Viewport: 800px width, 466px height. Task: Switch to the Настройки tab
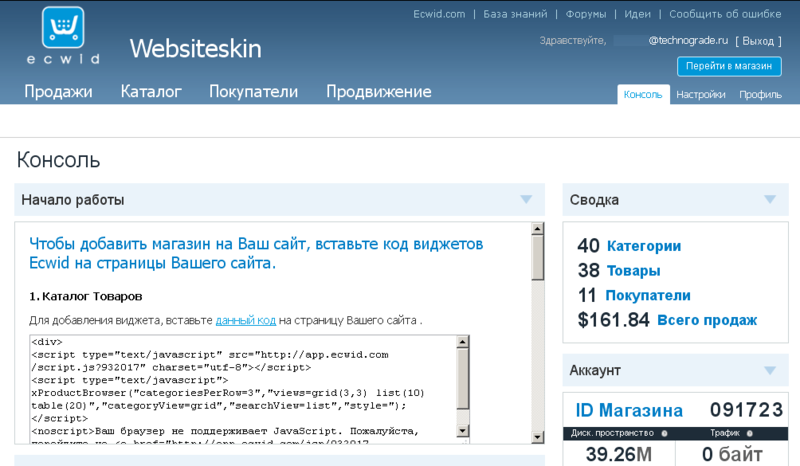(x=701, y=94)
